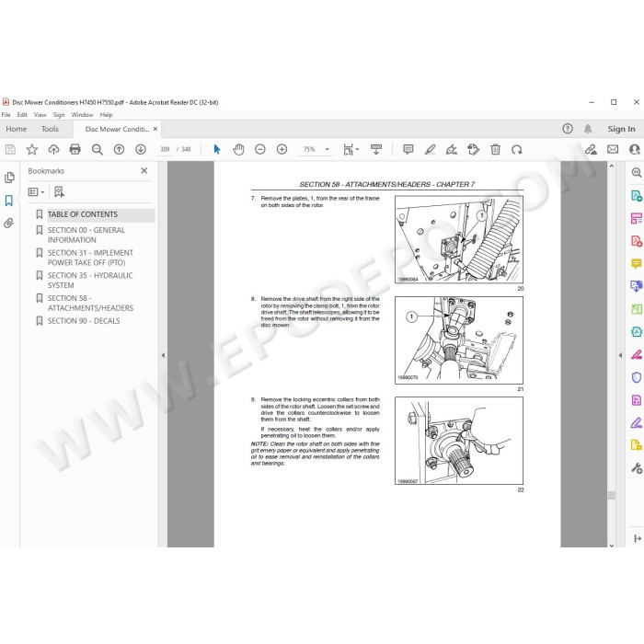
Task: Open TABLE OF CONTENTS bookmark
Action: [x=83, y=214]
